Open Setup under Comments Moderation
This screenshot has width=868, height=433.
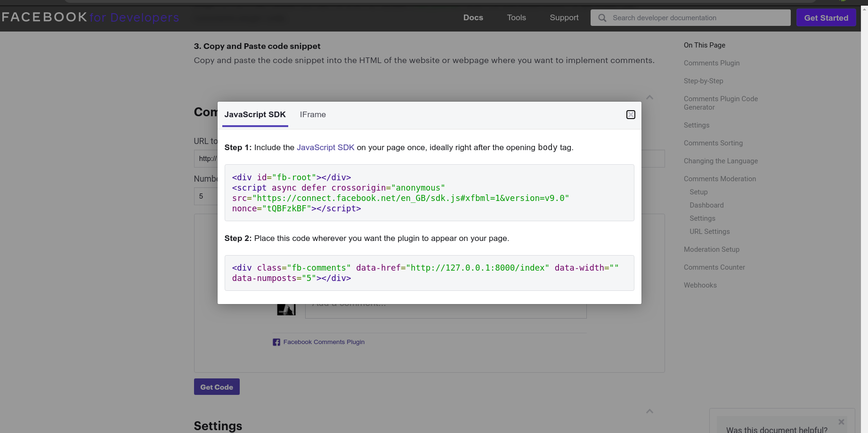[x=698, y=192]
